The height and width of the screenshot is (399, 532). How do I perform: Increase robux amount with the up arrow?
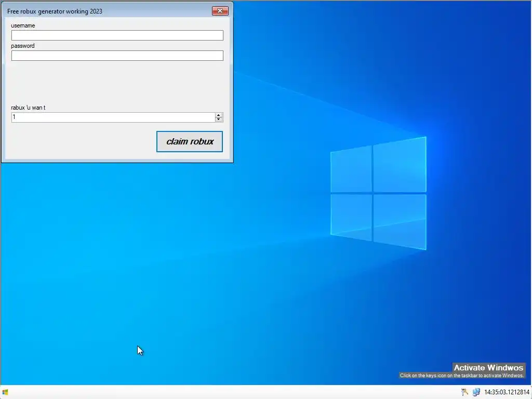[x=219, y=115]
